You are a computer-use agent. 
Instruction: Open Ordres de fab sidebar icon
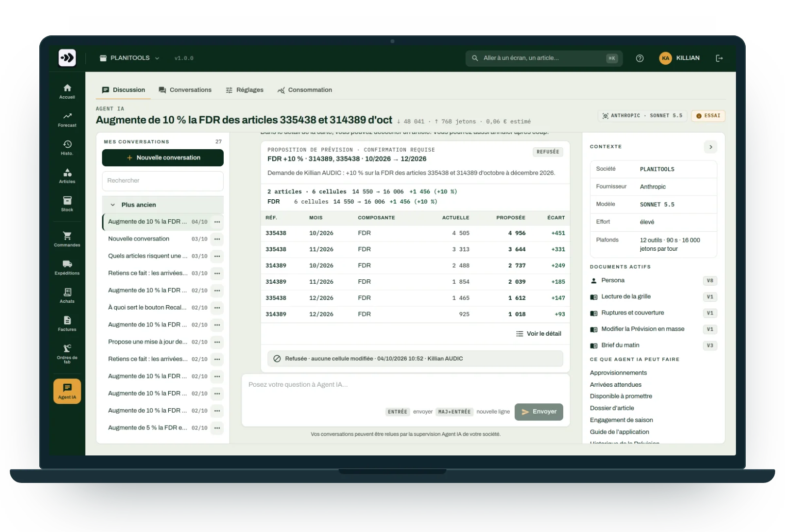67,353
